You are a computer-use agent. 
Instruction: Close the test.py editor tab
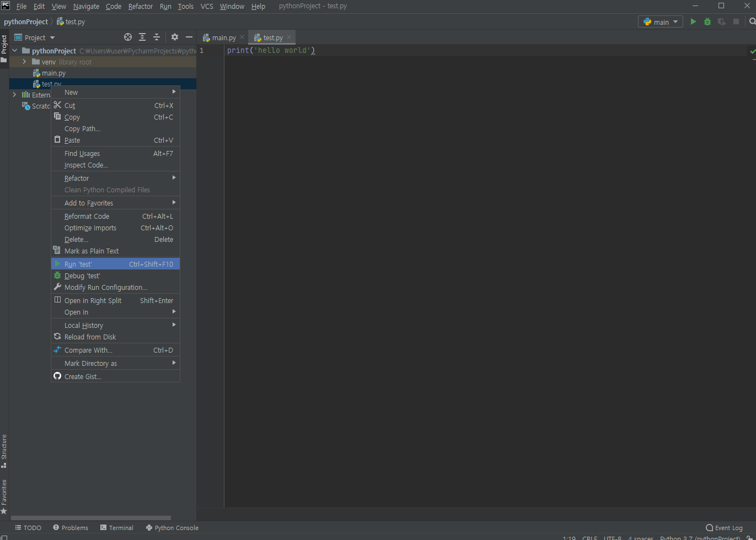coord(289,37)
